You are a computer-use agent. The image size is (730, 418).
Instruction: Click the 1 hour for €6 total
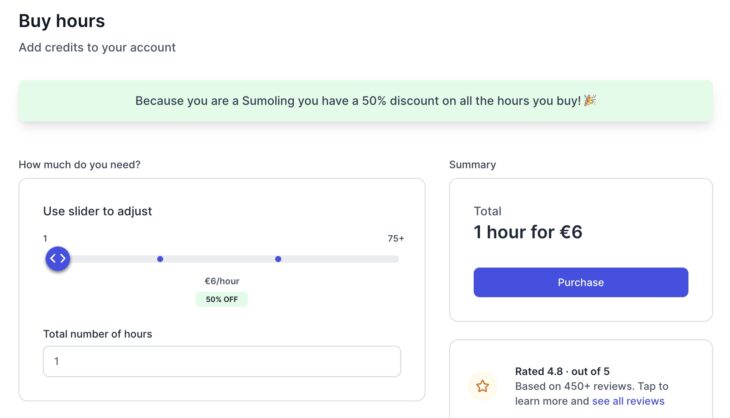(x=528, y=232)
